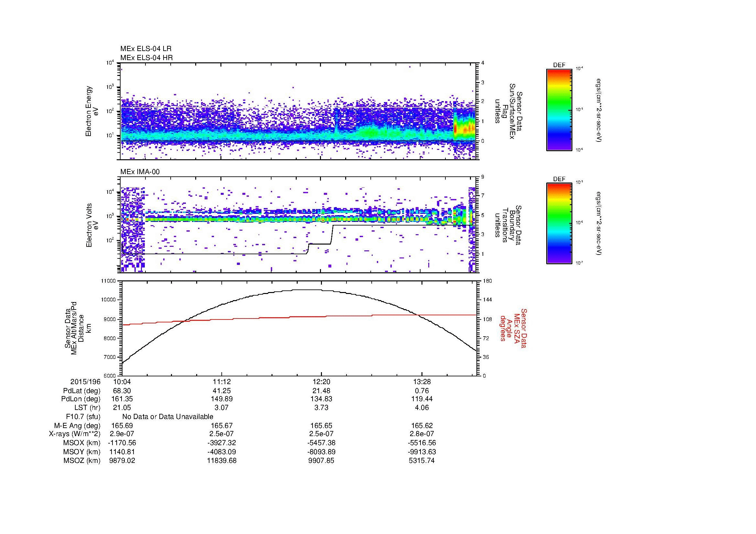756x534 pixels.
Task: Click the time tick label '11:12'
Action: pyautogui.click(x=222, y=382)
